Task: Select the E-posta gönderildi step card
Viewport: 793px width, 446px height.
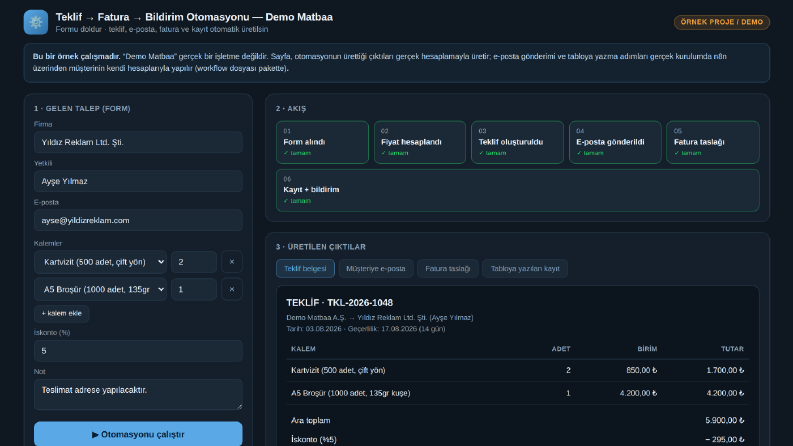Action: pyautogui.click(x=615, y=142)
